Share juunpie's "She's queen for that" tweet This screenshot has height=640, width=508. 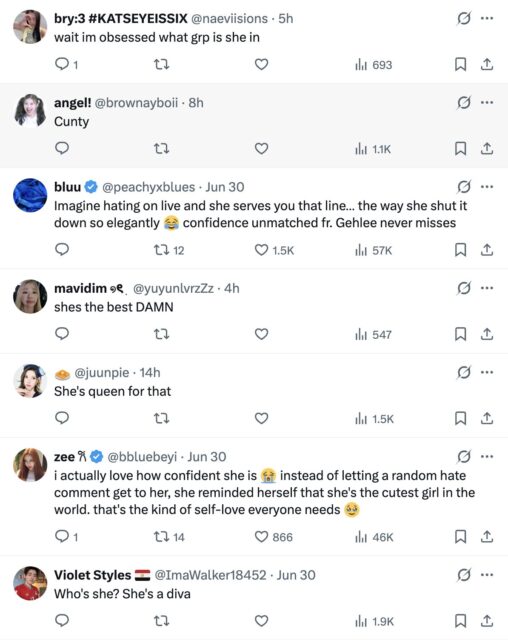486,418
